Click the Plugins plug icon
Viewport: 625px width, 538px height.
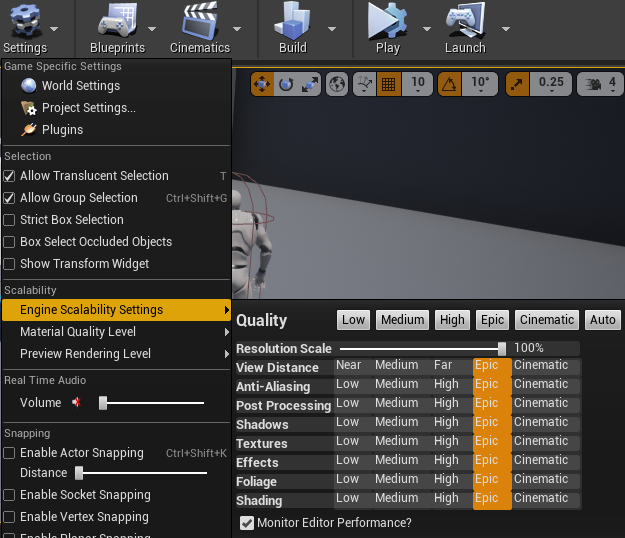tap(29, 130)
